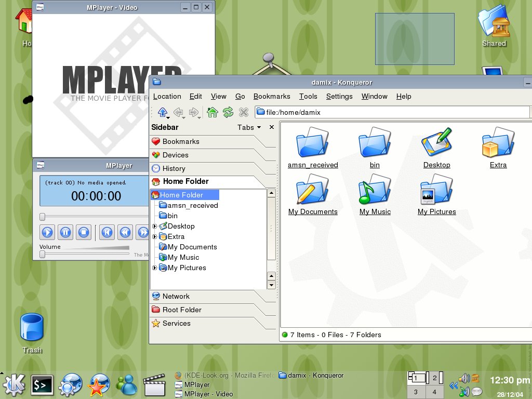
Task: Reload the folder with green refresh icon
Action: 228,112
